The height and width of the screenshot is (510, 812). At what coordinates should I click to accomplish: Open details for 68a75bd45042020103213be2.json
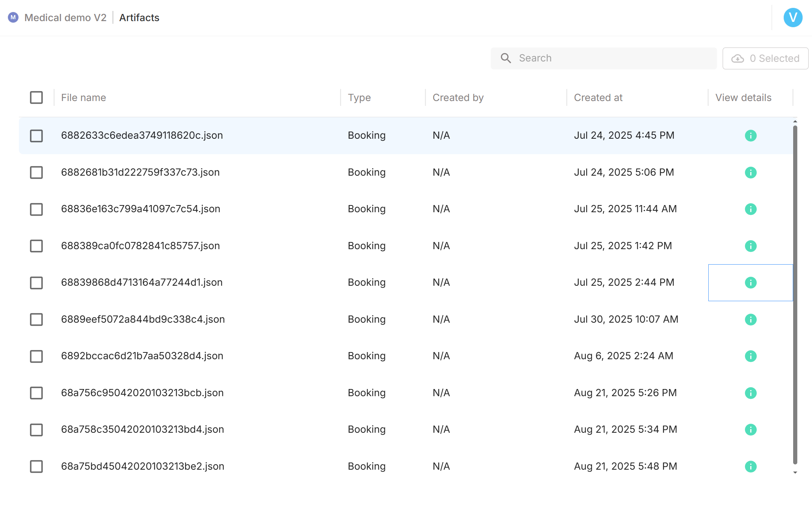pos(750,467)
